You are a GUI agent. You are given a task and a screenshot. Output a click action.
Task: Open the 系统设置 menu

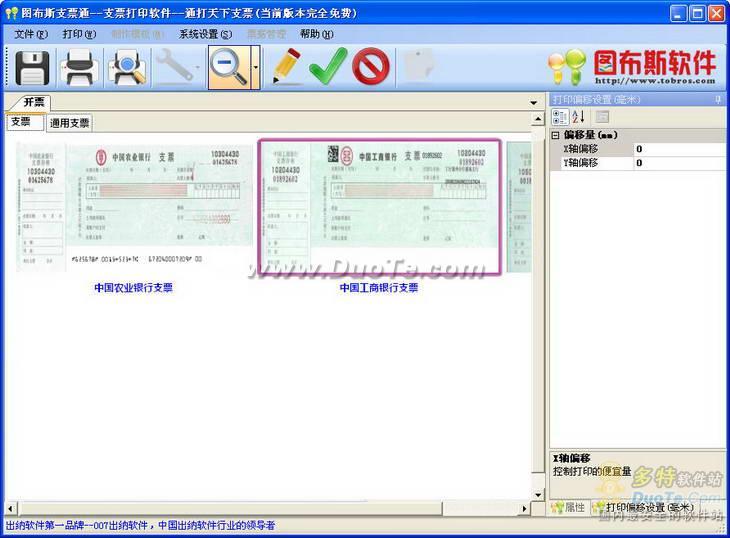tap(205, 34)
